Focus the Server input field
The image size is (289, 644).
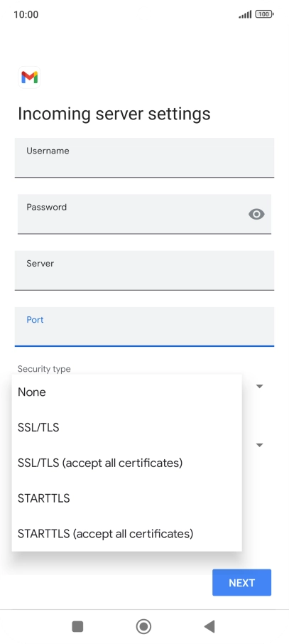pyautogui.click(x=145, y=270)
